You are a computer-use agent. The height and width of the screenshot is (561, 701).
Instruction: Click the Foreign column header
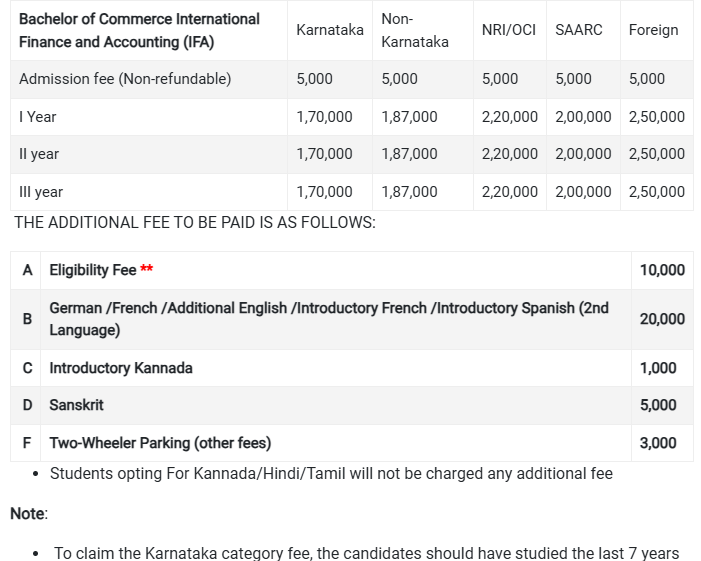[x=653, y=30]
